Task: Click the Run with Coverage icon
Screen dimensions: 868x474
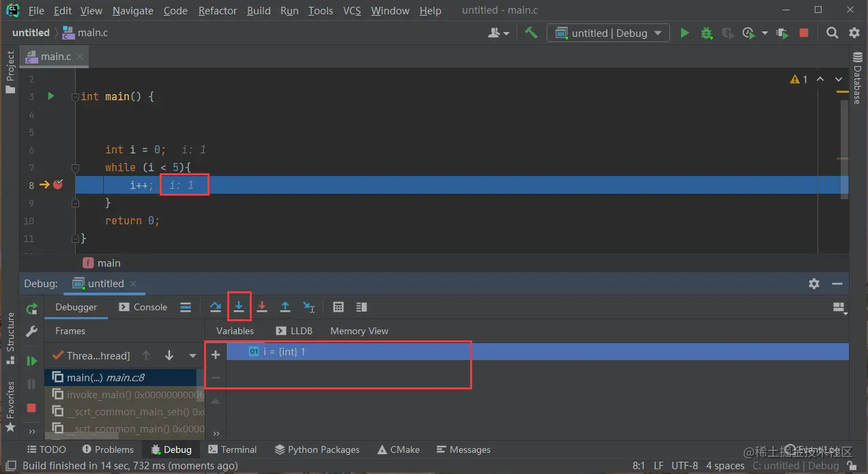Action: click(x=727, y=33)
